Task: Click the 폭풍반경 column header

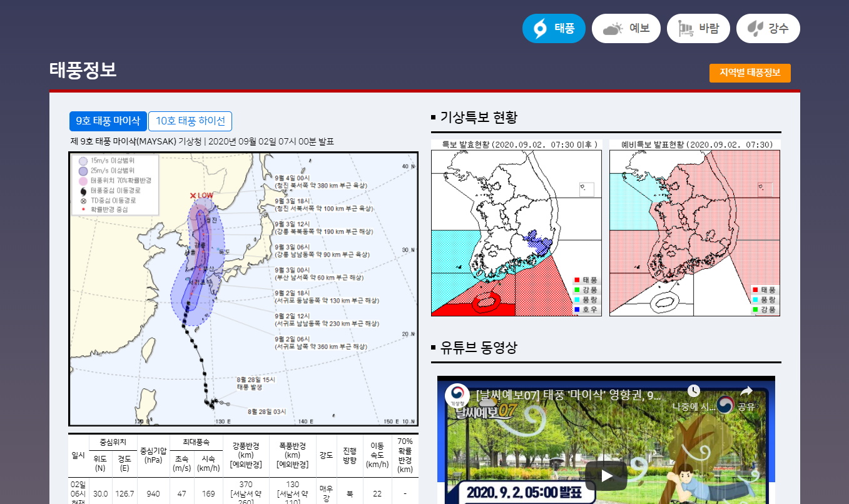Action: coord(293,455)
